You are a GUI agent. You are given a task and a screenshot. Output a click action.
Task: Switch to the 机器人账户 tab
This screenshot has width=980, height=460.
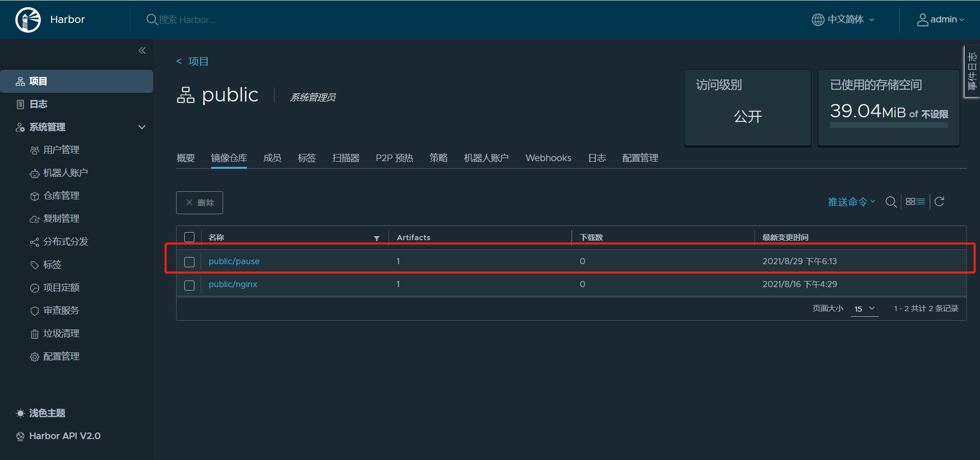coord(486,158)
